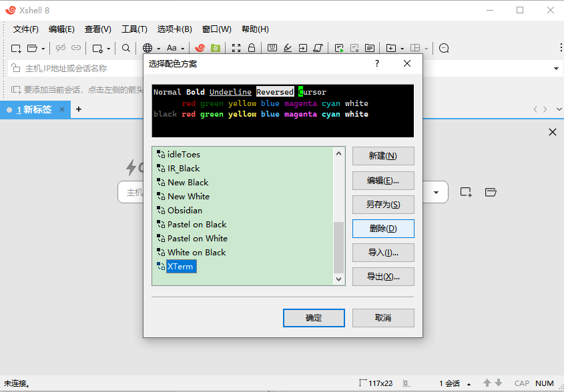
Task: Cancel the dialog with 取消
Action: [x=383, y=318]
